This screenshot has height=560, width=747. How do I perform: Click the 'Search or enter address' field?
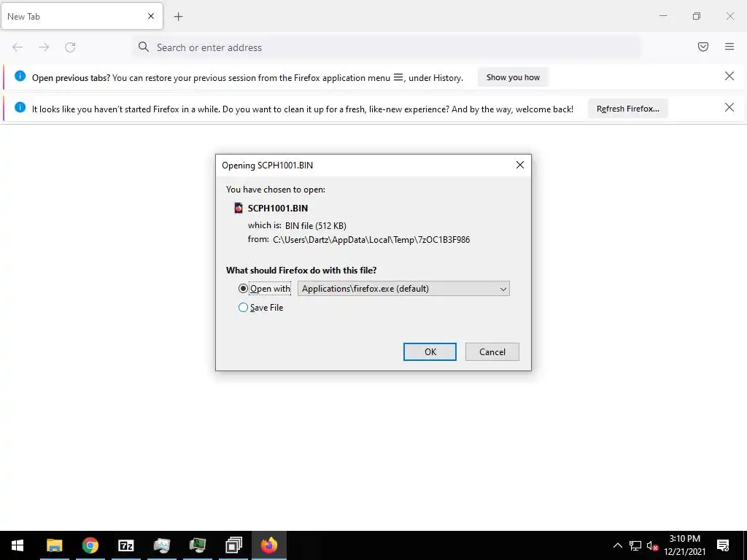[x=386, y=47]
